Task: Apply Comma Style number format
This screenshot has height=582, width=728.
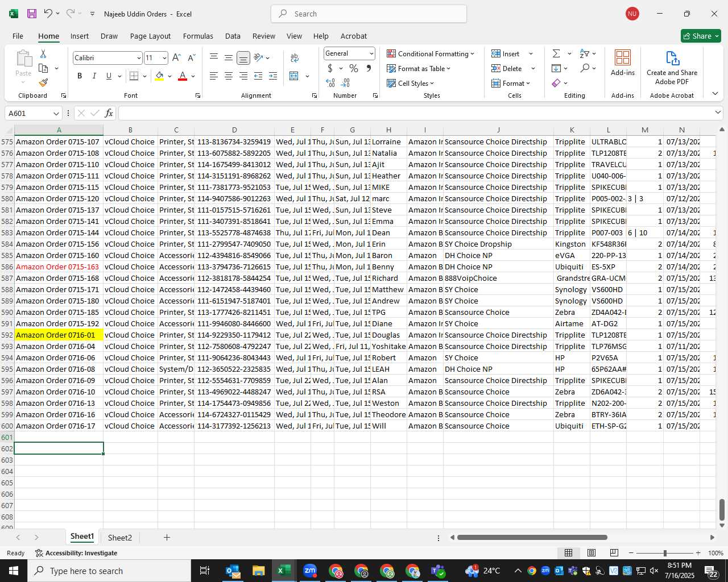Action: (369, 68)
